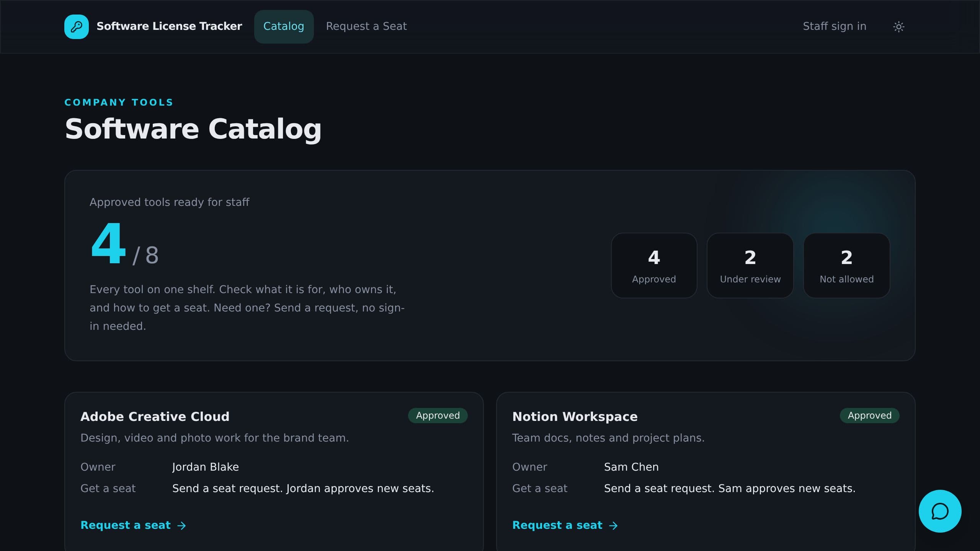This screenshot has height=551, width=980.
Task: Click Staff sign in link
Action: (x=835, y=26)
